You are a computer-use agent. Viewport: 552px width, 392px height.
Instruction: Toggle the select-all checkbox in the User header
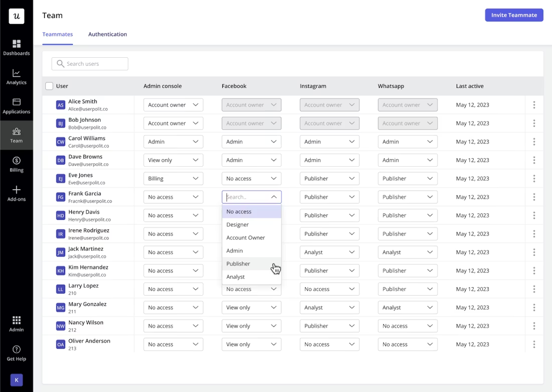pyautogui.click(x=49, y=86)
